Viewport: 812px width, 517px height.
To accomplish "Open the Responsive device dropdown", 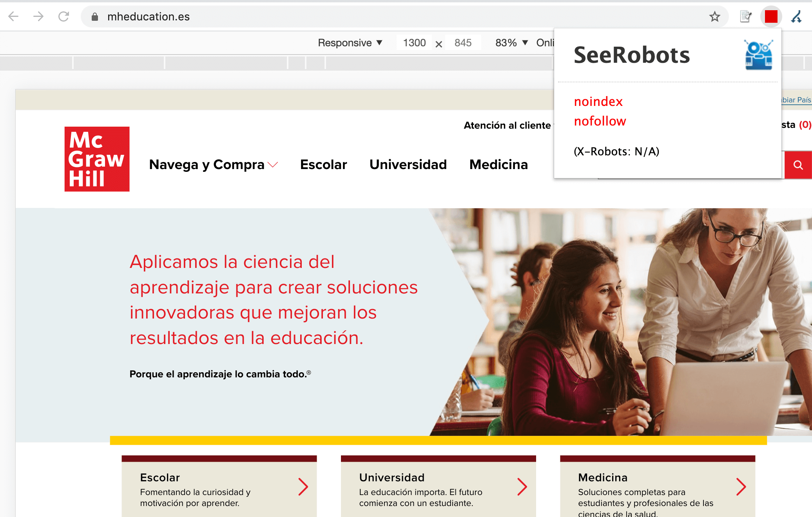I will tap(350, 43).
